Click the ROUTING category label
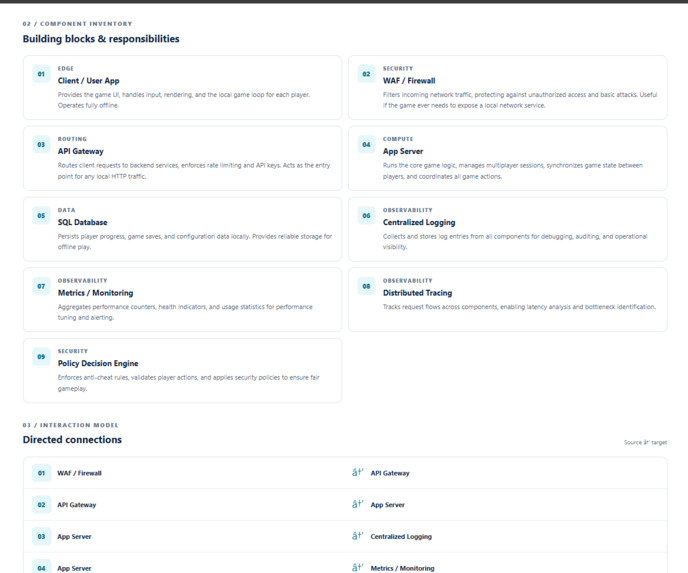Screen dimensions: 688x573 pos(72,139)
